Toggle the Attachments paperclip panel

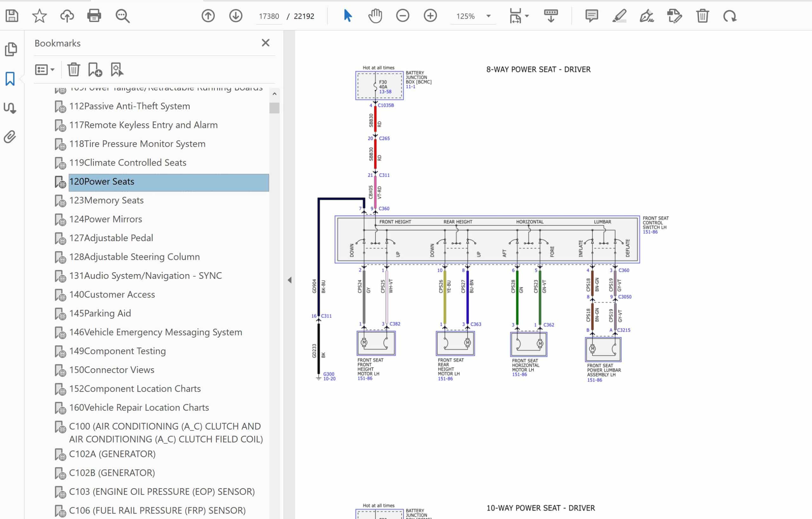[x=10, y=137]
